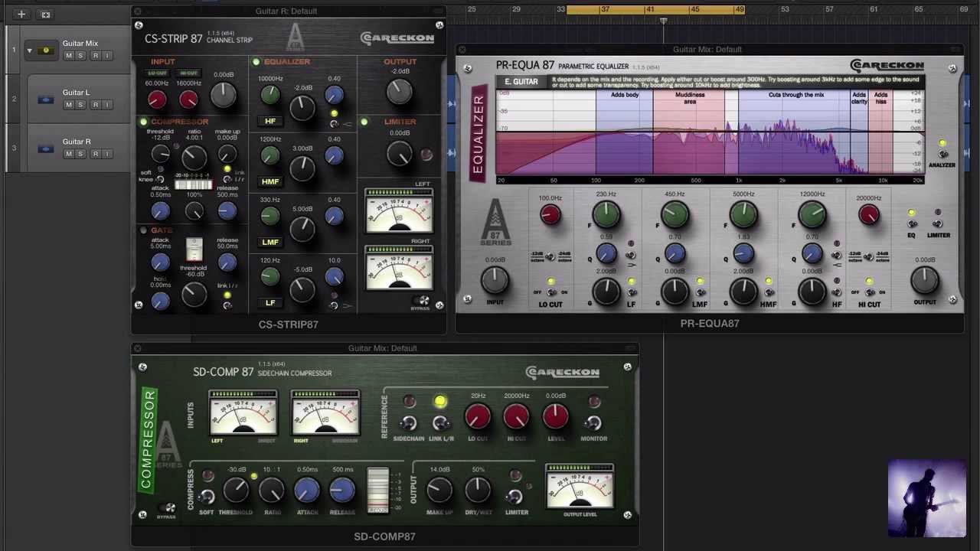980x551 pixels.
Task: Toggle the CS-STRIP 87 bypass switch
Action: click(423, 301)
